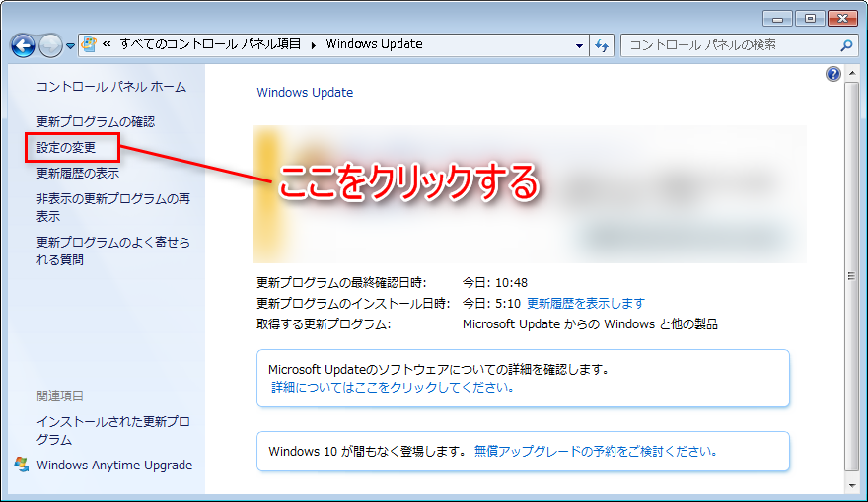The height and width of the screenshot is (502, 868).
Task: Open 'コントロール パネル ホーム' link
Action: (x=111, y=87)
